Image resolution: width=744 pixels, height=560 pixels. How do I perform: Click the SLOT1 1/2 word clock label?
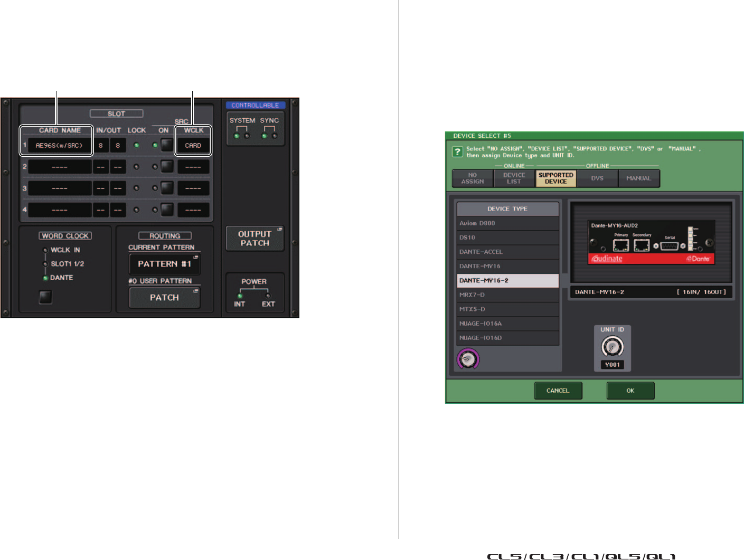[x=68, y=264]
